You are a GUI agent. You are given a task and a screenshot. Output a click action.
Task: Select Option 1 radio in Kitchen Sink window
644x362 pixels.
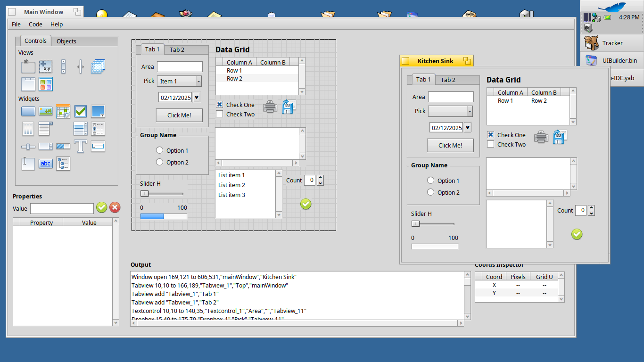(430, 181)
